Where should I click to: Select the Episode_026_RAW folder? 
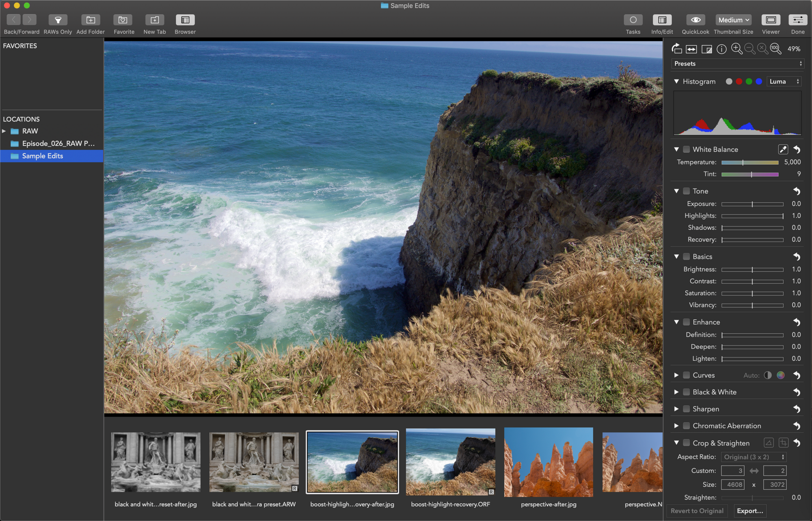(52, 144)
